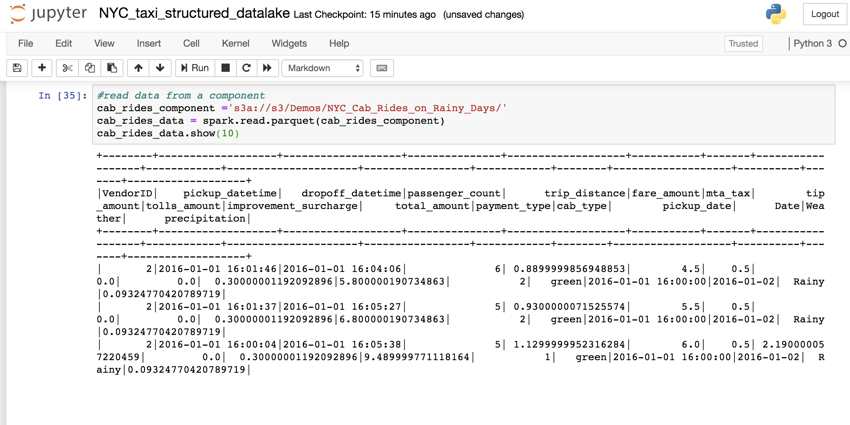The width and height of the screenshot is (850, 425).
Task: Click the Jupyter logo
Action: pyautogui.click(x=49, y=14)
